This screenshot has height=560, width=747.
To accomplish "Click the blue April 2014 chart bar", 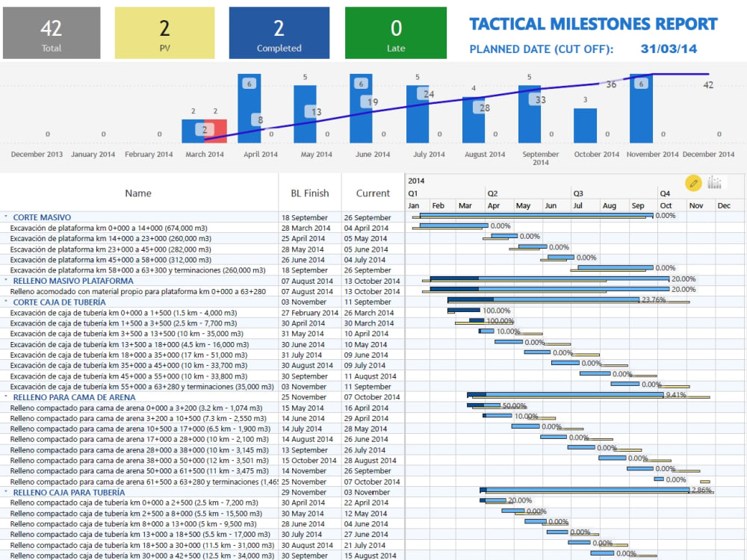I will pos(249,108).
